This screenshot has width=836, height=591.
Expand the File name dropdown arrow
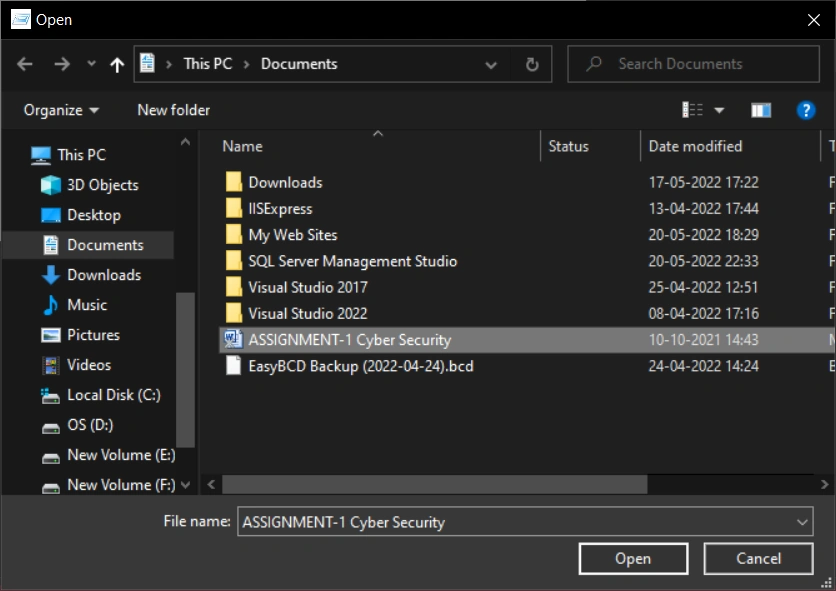[x=802, y=522]
